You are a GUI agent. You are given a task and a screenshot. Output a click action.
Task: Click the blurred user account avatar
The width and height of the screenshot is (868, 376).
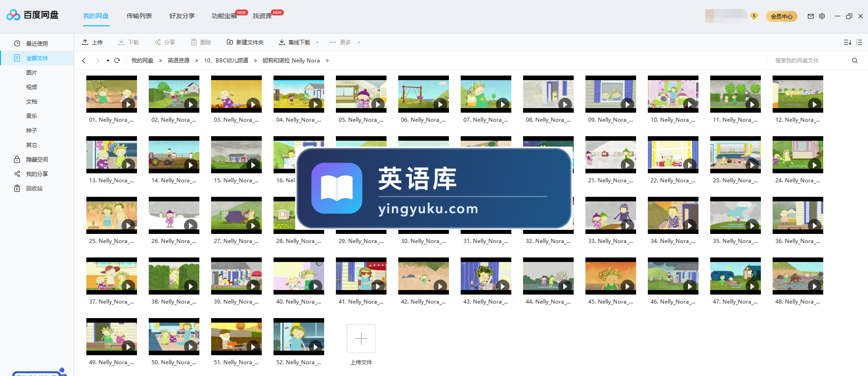pos(726,16)
